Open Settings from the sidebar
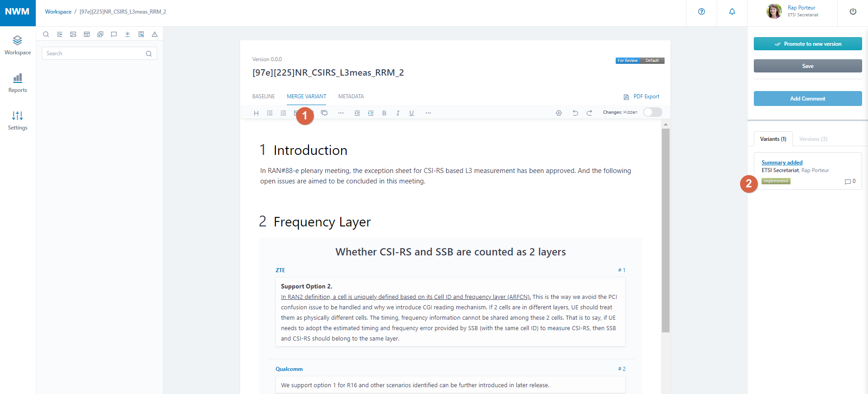Viewport: 868px width, 394px height. point(18,120)
